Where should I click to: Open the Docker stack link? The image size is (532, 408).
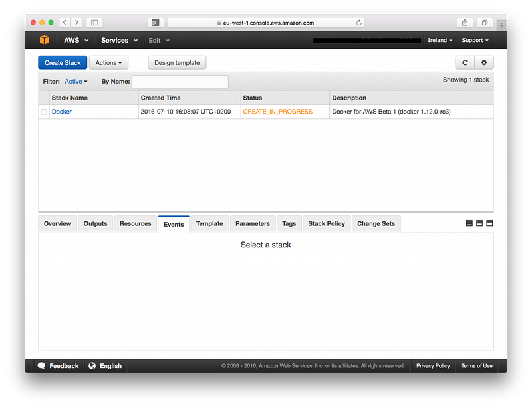62,112
